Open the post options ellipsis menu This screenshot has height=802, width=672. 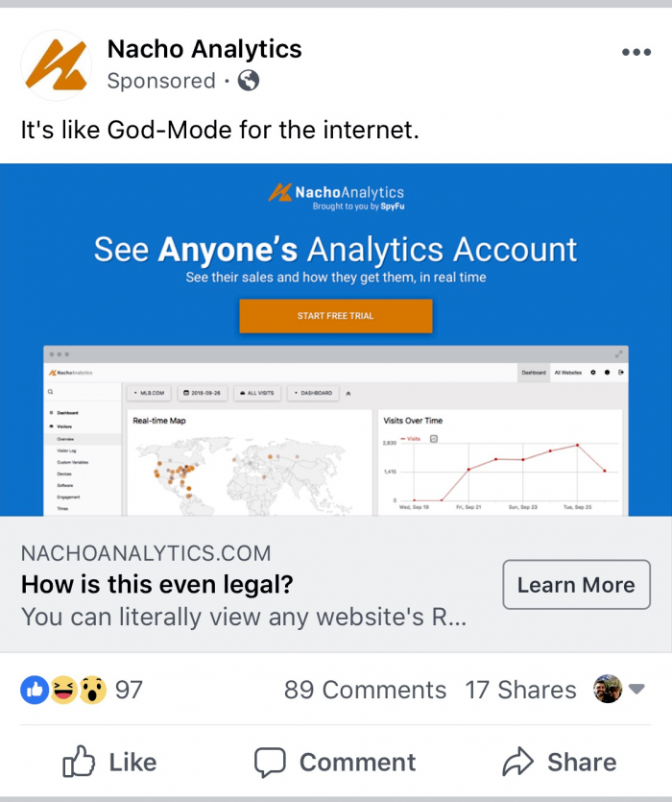point(636,53)
